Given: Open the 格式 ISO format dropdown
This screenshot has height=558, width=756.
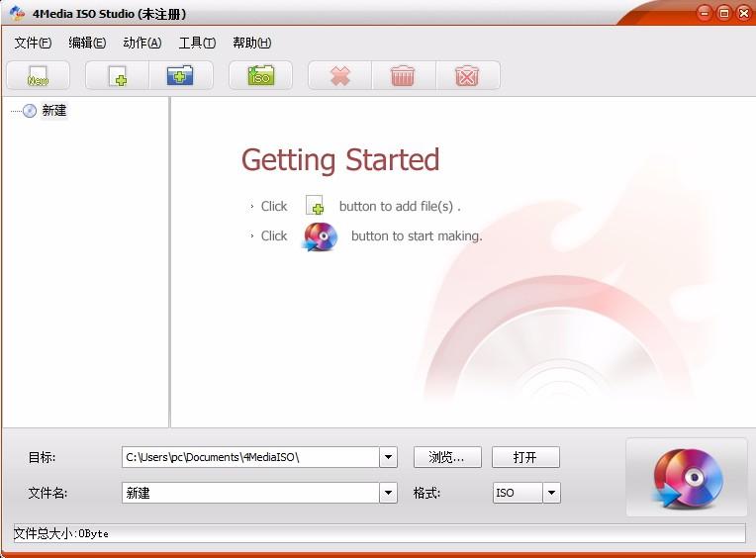Looking at the screenshot, I should click(x=551, y=493).
